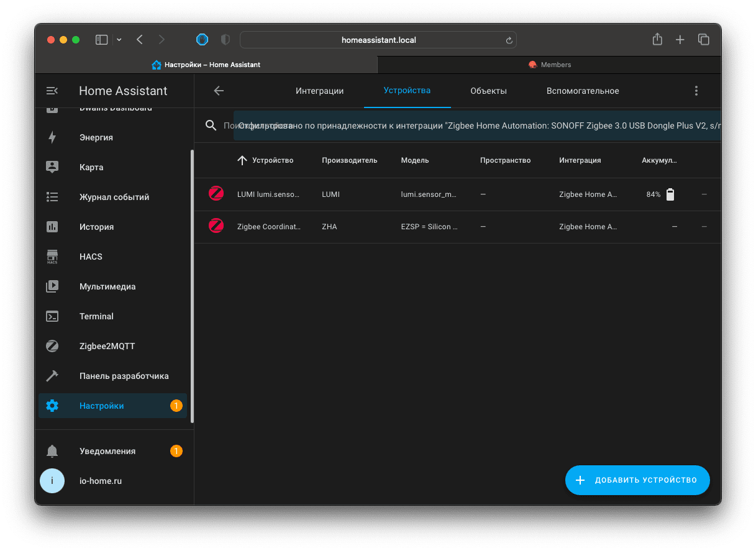Click the Добавить устройство button
Image resolution: width=756 pixels, height=551 pixels.
point(637,480)
